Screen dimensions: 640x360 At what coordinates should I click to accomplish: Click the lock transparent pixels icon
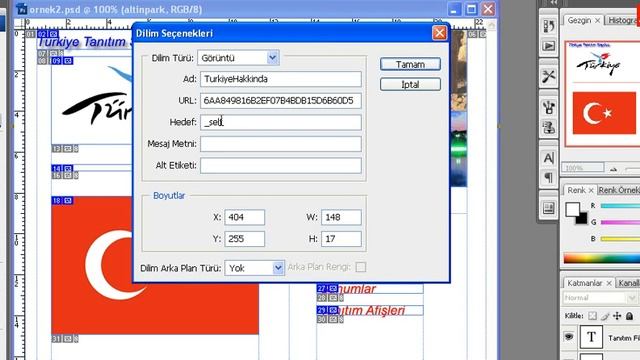coord(592,316)
